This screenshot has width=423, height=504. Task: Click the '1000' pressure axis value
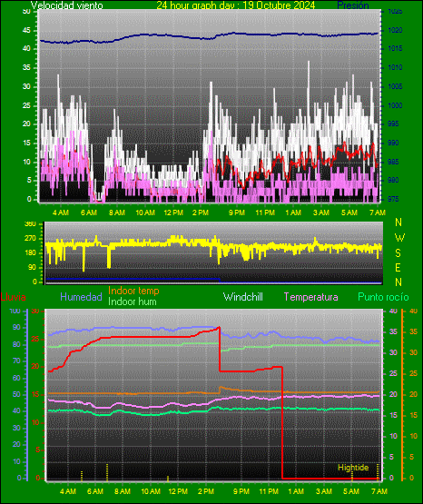click(395, 105)
